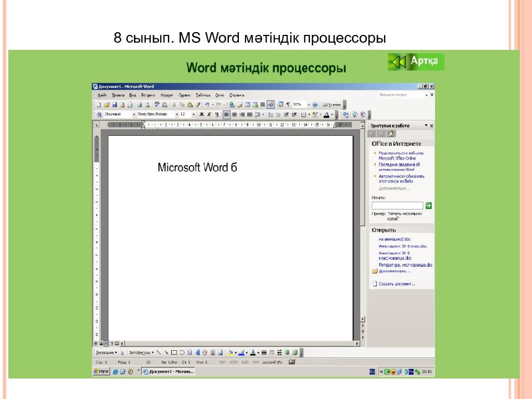Toggle ЗАМ overtype mode in status bar
This screenshot has width=532, height=399.
point(255,362)
